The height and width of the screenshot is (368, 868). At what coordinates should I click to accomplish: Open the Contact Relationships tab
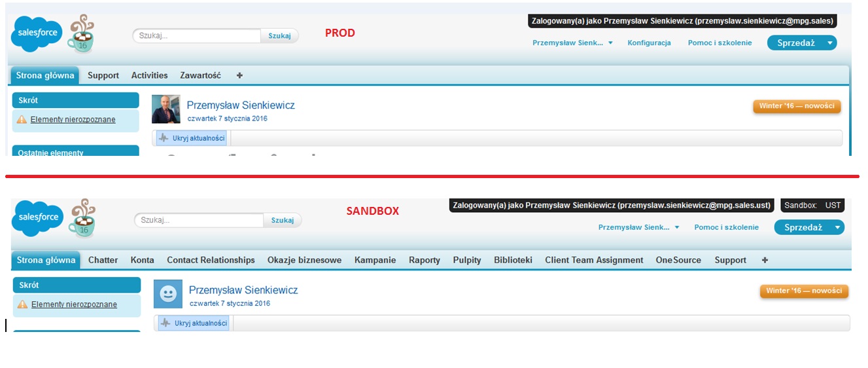click(x=211, y=260)
